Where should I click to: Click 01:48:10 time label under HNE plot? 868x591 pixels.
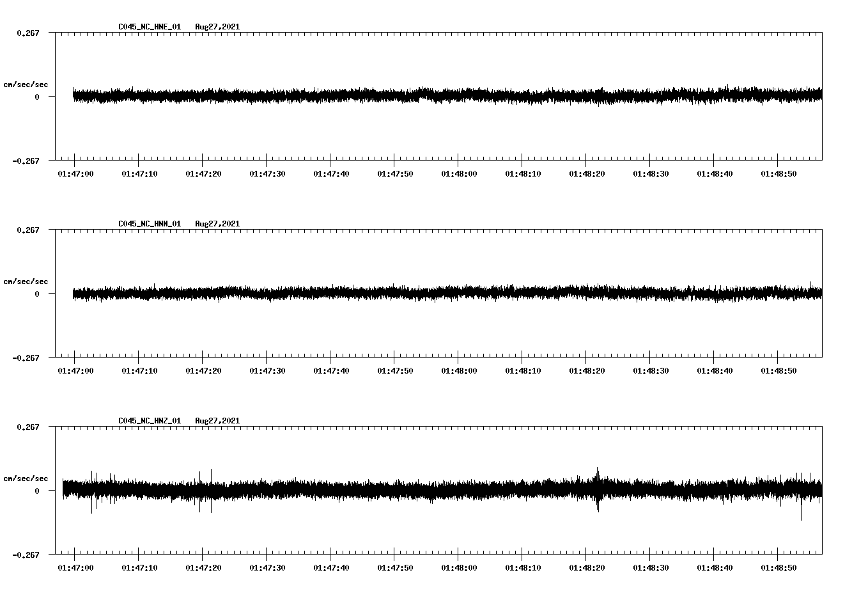(x=523, y=173)
